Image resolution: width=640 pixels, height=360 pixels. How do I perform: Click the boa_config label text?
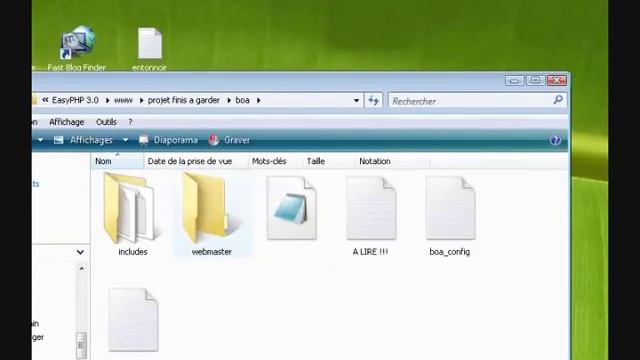click(449, 252)
